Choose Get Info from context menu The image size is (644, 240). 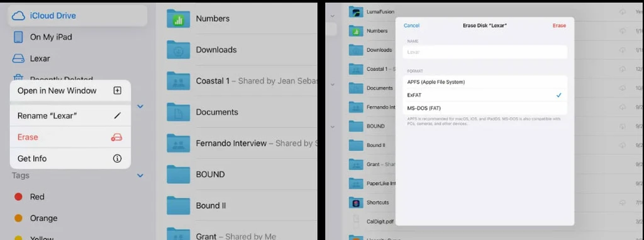click(70, 159)
